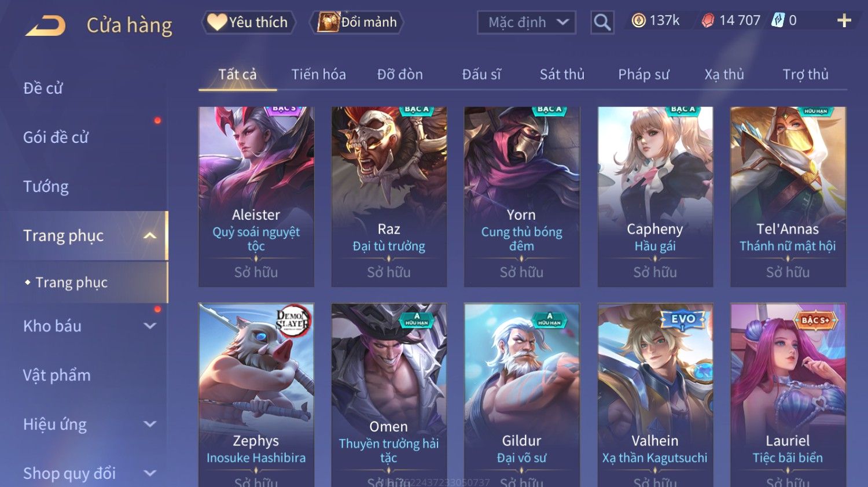
Task: Open Tướng in the sidebar
Action: point(46,186)
